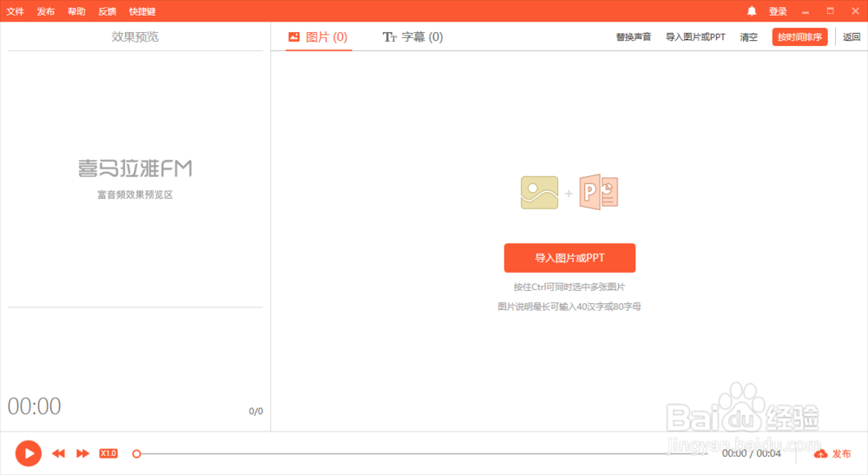
Task: Click 返回 to go back
Action: (852, 37)
